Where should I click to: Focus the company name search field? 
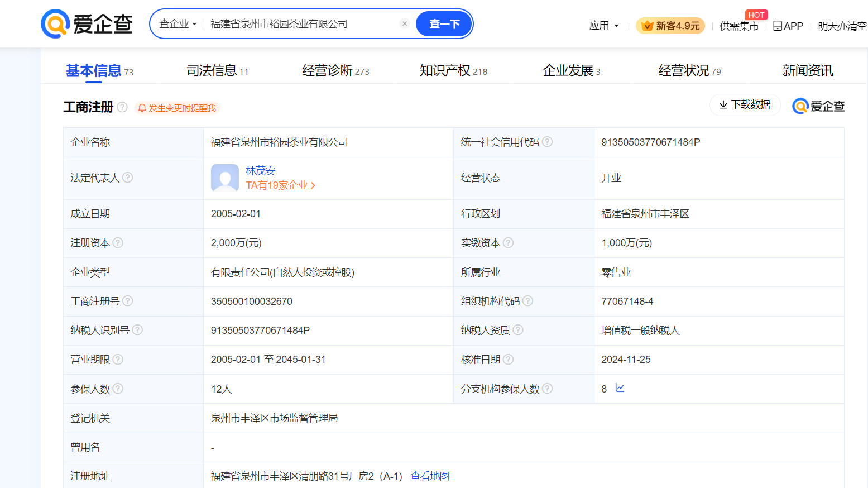pyautogui.click(x=301, y=24)
